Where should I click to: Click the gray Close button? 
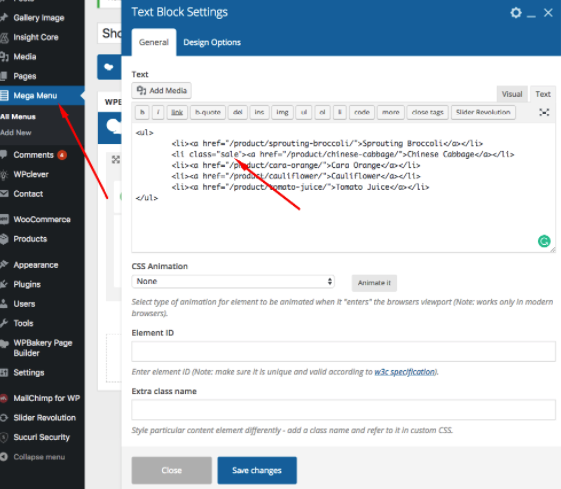(171, 470)
